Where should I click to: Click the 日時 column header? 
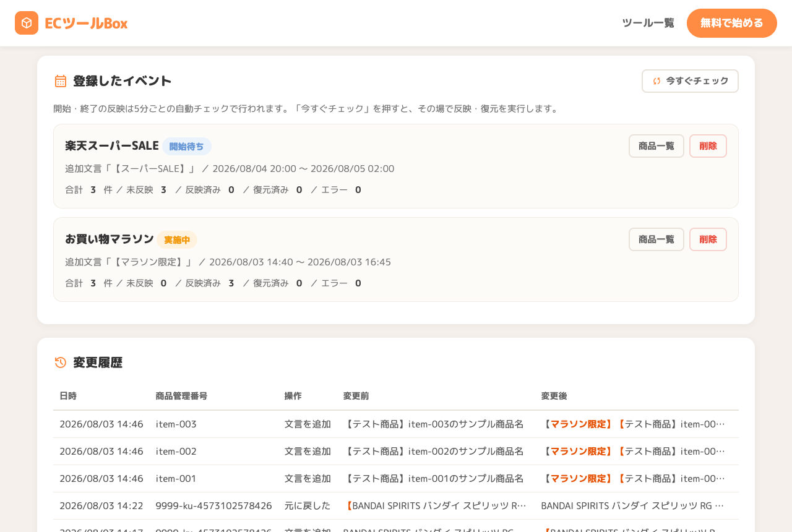tap(68, 396)
